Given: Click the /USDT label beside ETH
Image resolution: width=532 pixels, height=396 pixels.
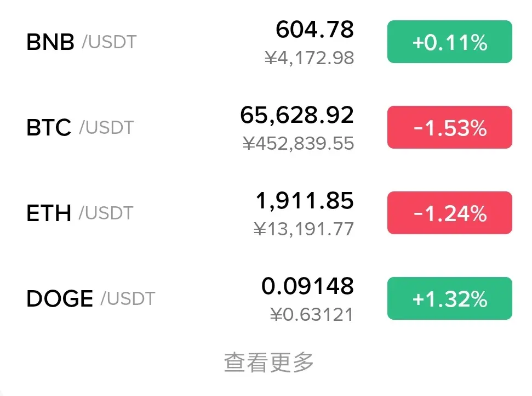Looking at the screenshot, I should [106, 213].
